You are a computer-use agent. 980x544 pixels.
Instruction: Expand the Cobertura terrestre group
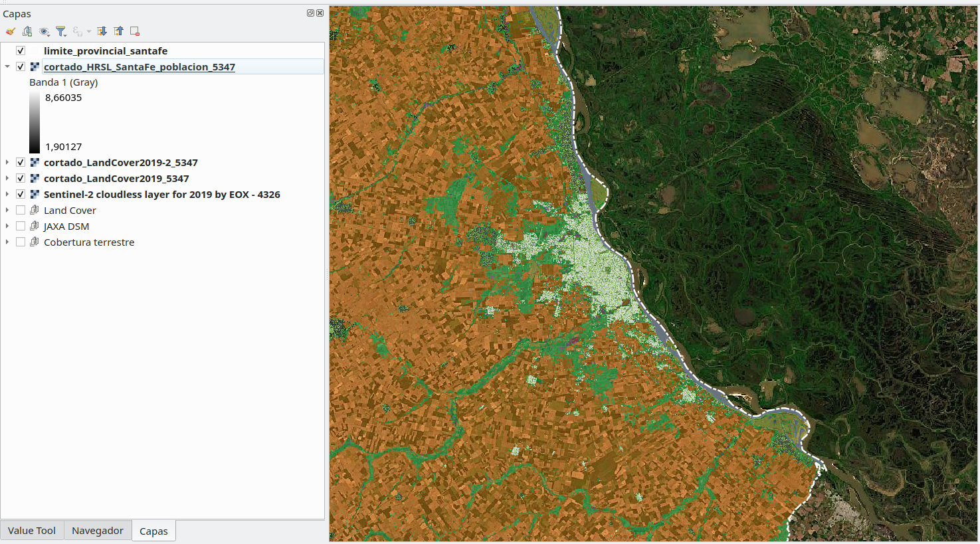tap(7, 242)
